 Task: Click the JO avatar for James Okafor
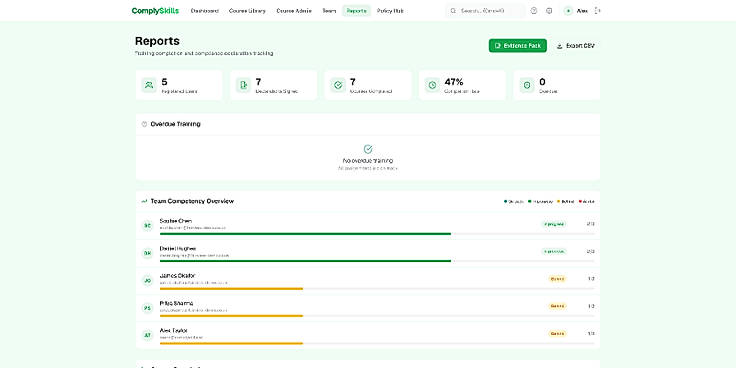(x=148, y=281)
